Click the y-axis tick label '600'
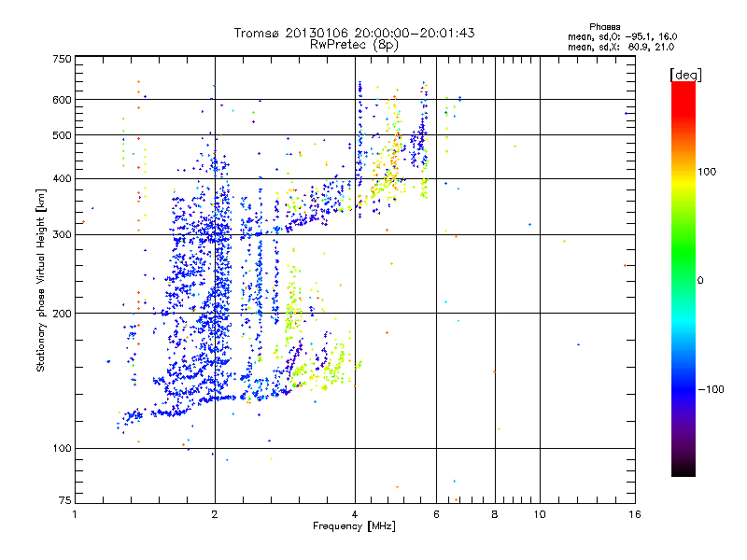Viewport: 747px width, 560px height. [62, 100]
